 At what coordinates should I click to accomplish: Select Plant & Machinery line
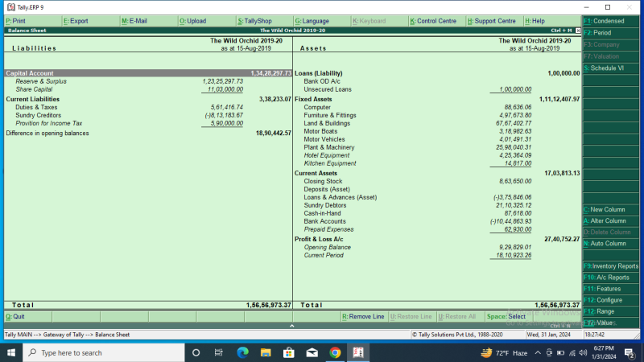click(x=329, y=147)
